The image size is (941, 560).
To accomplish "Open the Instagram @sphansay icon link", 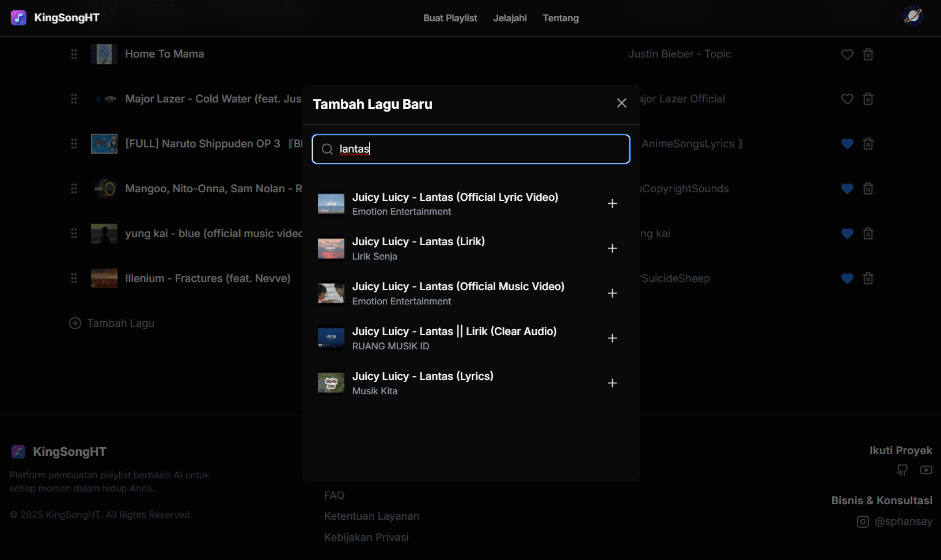I will (x=863, y=521).
